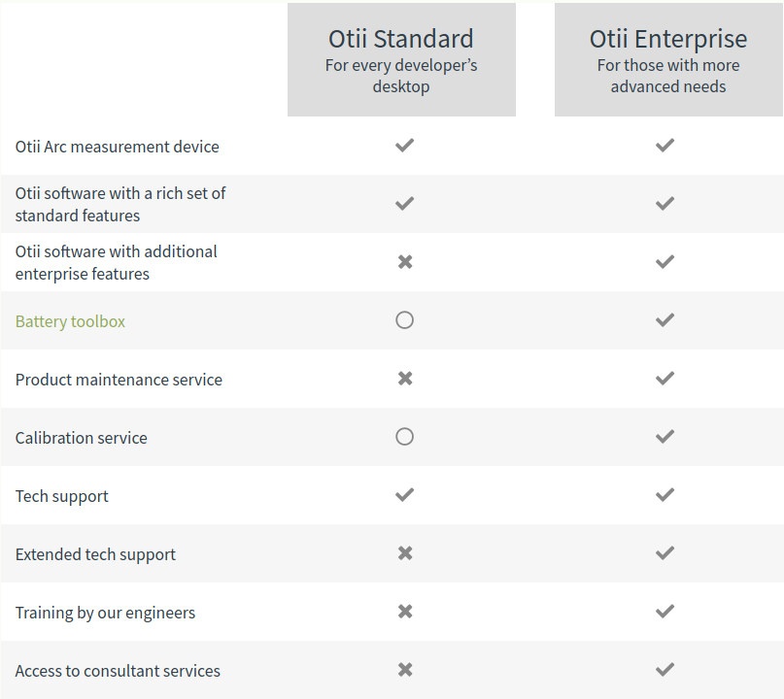Click Standard checkmark for Otii Arc measurement device
Image resolution: width=784 pixels, height=699 pixels.
tap(404, 146)
